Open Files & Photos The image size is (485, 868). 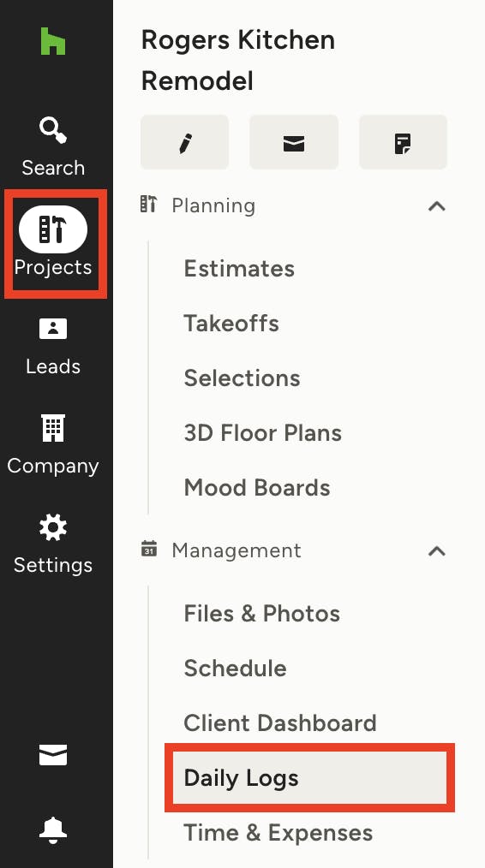(261, 614)
